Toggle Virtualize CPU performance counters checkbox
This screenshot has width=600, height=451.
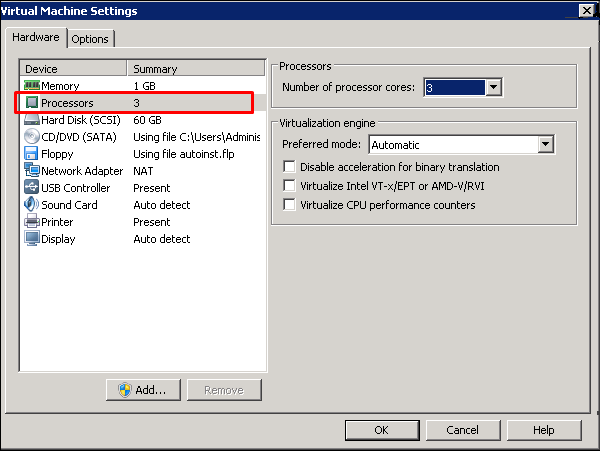[x=291, y=205]
